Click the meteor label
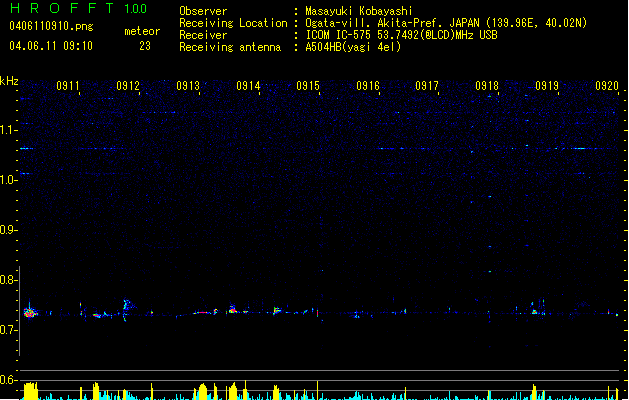Viewport: 629px width, 400px height. click(142, 31)
